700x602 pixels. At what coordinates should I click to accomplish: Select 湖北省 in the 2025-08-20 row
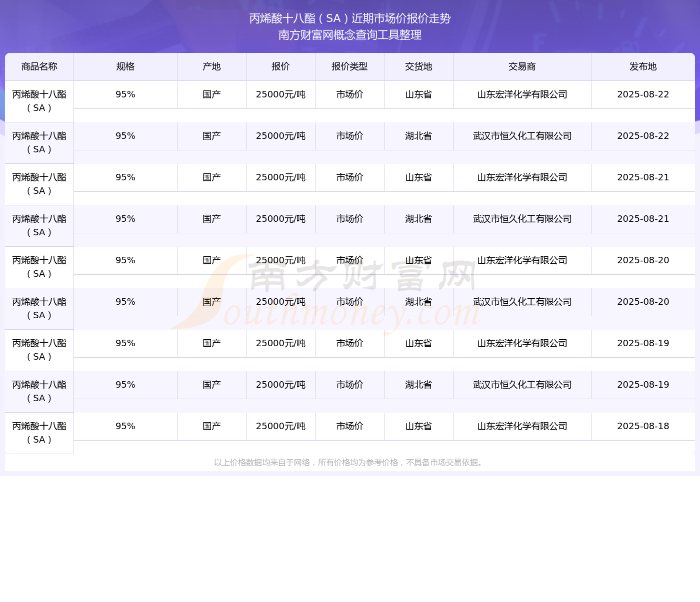(419, 302)
